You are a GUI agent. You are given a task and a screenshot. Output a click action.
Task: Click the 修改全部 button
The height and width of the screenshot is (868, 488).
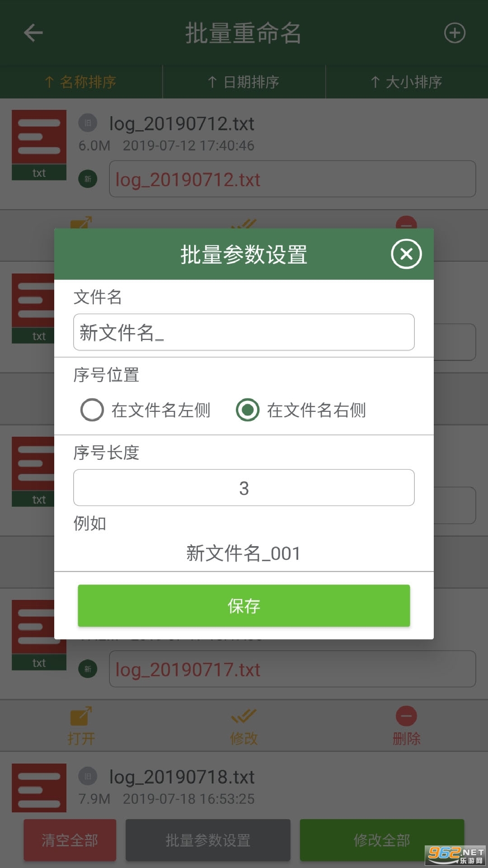point(382,840)
